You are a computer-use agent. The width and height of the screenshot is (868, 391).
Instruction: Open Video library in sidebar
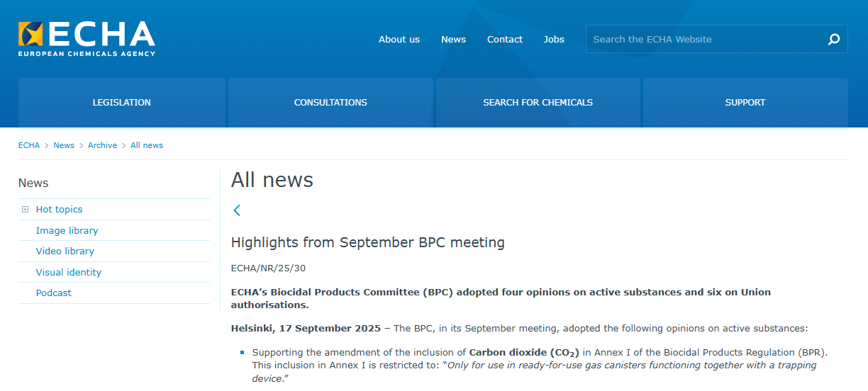pos(65,251)
